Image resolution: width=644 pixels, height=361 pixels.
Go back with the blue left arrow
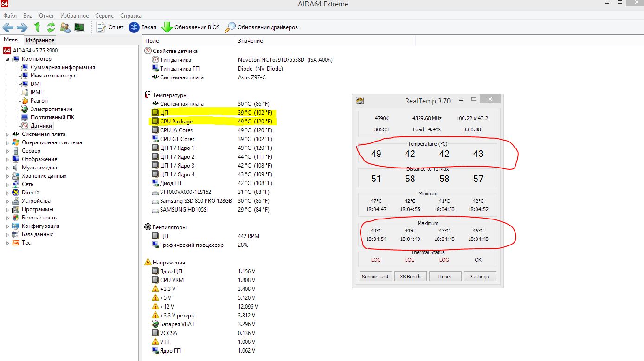point(8,27)
